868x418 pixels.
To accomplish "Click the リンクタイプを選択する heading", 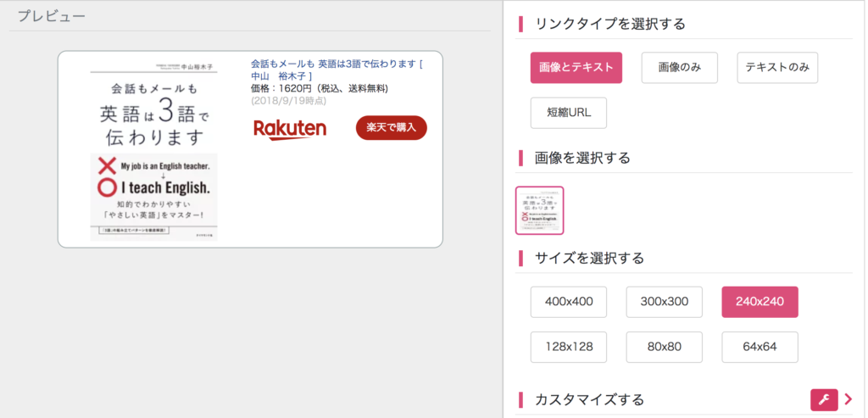I will pyautogui.click(x=610, y=24).
